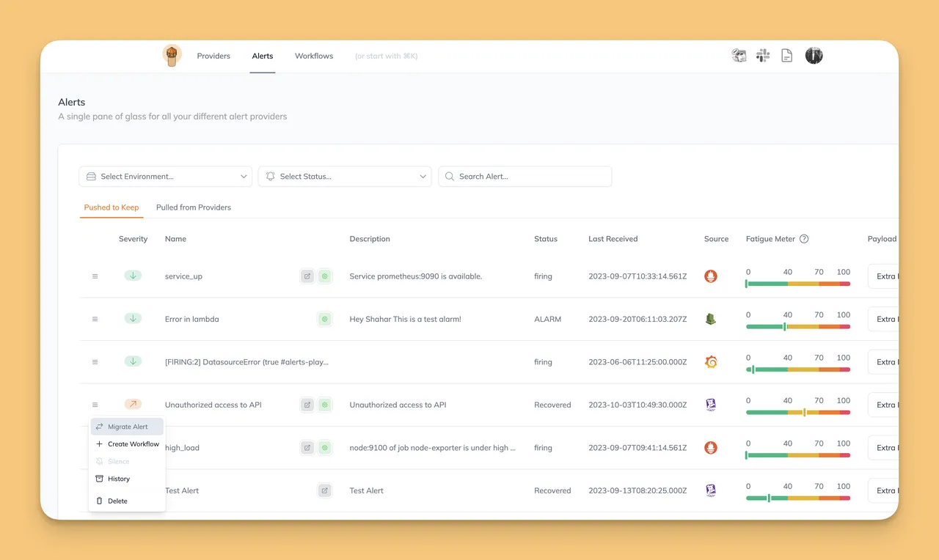Open the external link icon for Unauthorized access to API

point(307,405)
